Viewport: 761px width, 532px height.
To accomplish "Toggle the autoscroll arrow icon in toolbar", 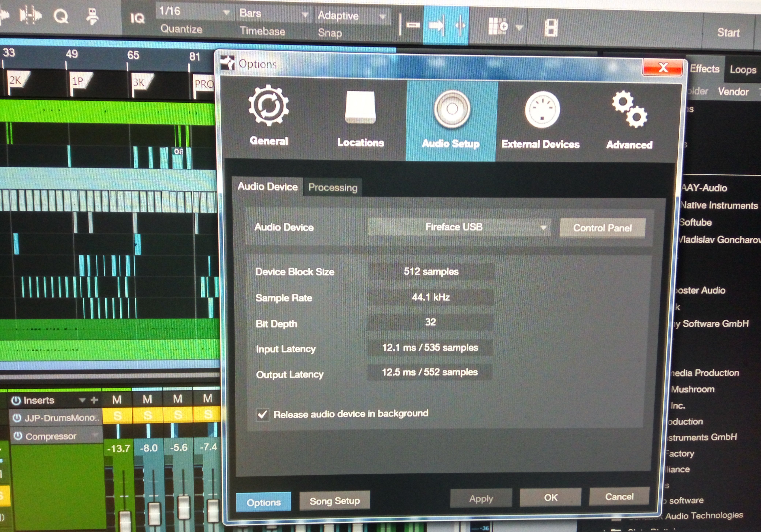I will coord(436,25).
